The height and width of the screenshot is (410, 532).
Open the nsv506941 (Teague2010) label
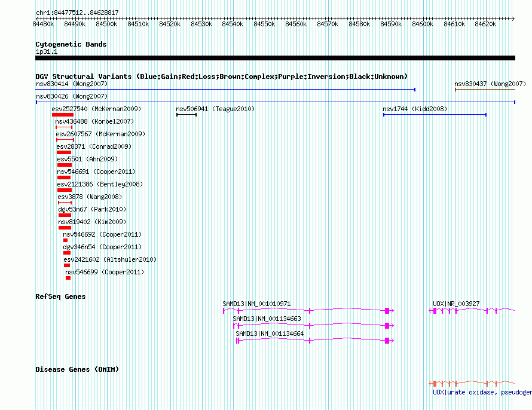click(x=215, y=109)
